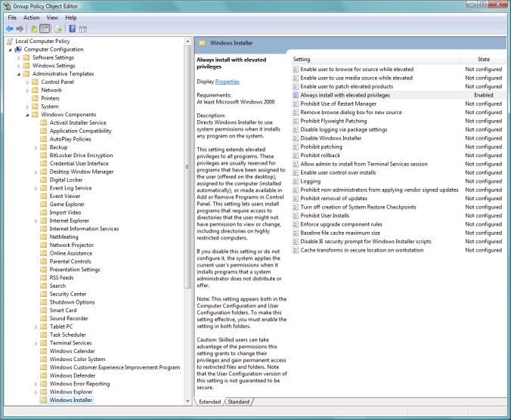The height and width of the screenshot is (420, 511).
Task: Click the Computer Configuration computer icon
Action: [18, 49]
